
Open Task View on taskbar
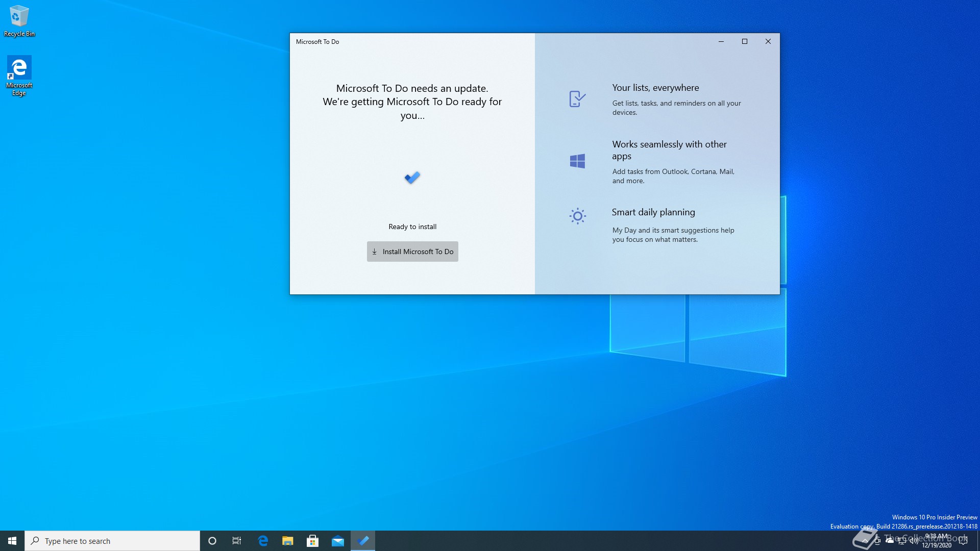[237, 541]
